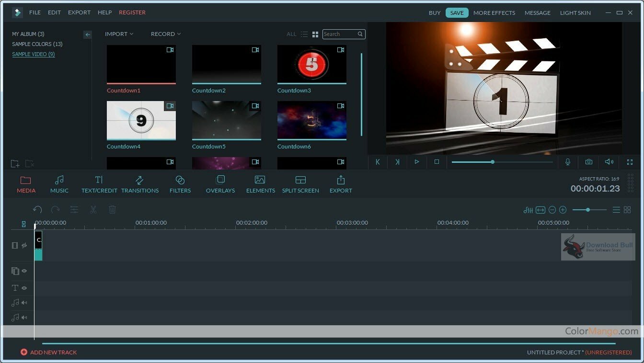The width and height of the screenshot is (644, 363).
Task: Select the Split Screen tool
Action: pyautogui.click(x=300, y=184)
